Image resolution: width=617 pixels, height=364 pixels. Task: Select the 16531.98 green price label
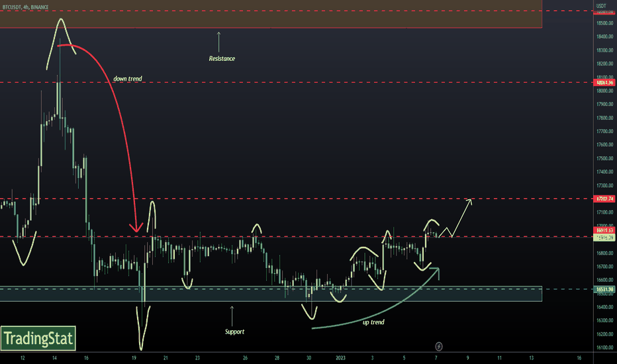pyautogui.click(x=605, y=289)
